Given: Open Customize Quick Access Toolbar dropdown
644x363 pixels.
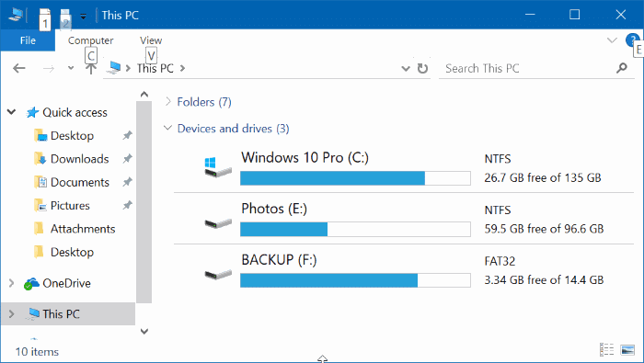Looking at the screenshot, I should tap(83, 17).
